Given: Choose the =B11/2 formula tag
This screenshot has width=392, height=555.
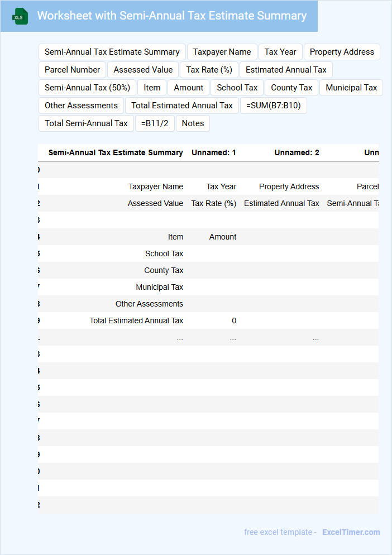Looking at the screenshot, I should click(155, 123).
